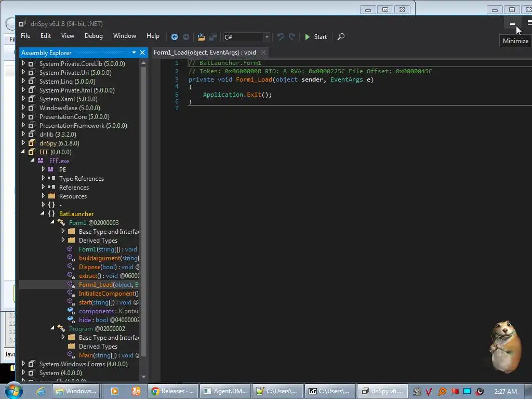Screen dimensions: 532x399
Task: Collapse the EFF (0.0.0.0) assembly node
Action: pyautogui.click(x=23, y=152)
